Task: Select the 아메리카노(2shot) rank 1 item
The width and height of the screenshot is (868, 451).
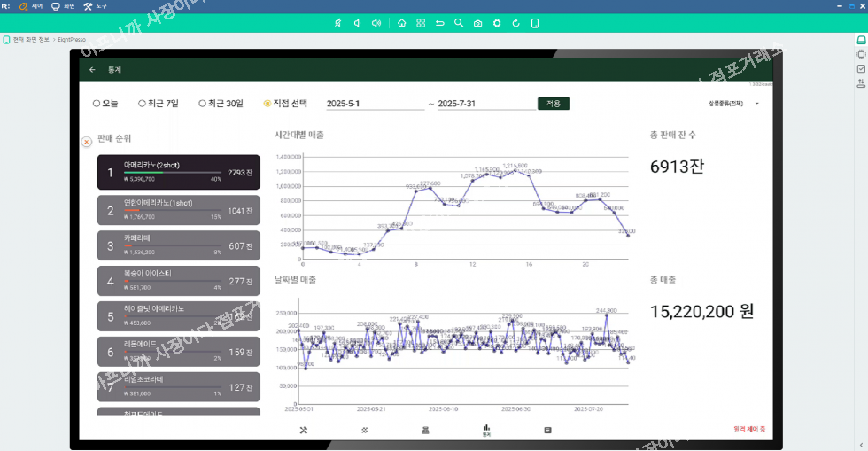Action: tap(178, 173)
